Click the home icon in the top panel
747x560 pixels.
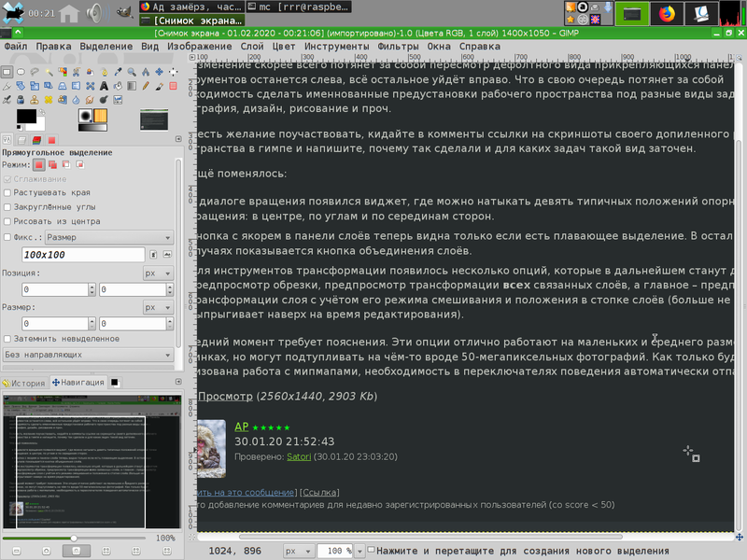click(x=68, y=13)
